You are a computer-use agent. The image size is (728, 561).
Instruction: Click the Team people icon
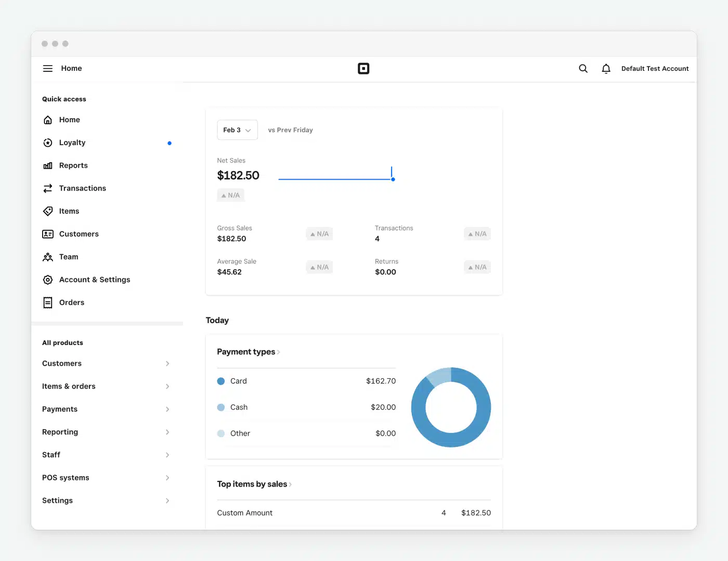pyautogui.click(x=48, y=257)
